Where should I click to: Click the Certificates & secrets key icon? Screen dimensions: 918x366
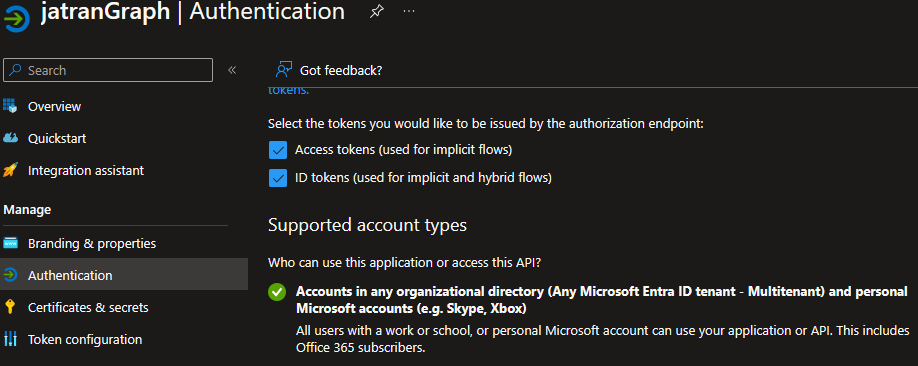pyautogui.click(x=10, y=307)
